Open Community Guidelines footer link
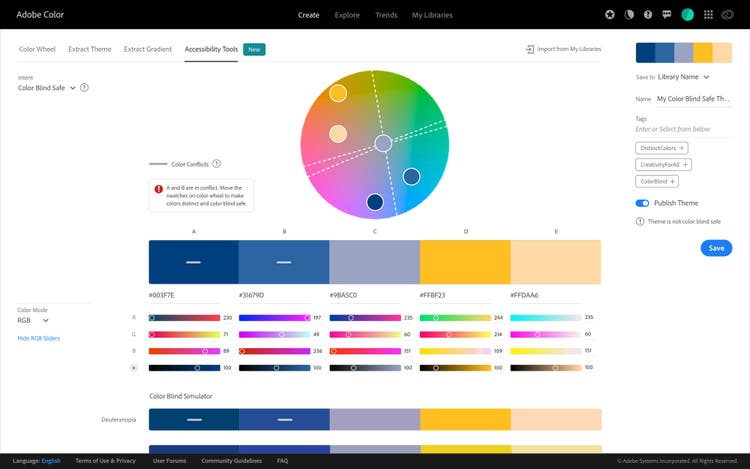The height and width of the screenshot is (469, 750). (x=232, y=461)
